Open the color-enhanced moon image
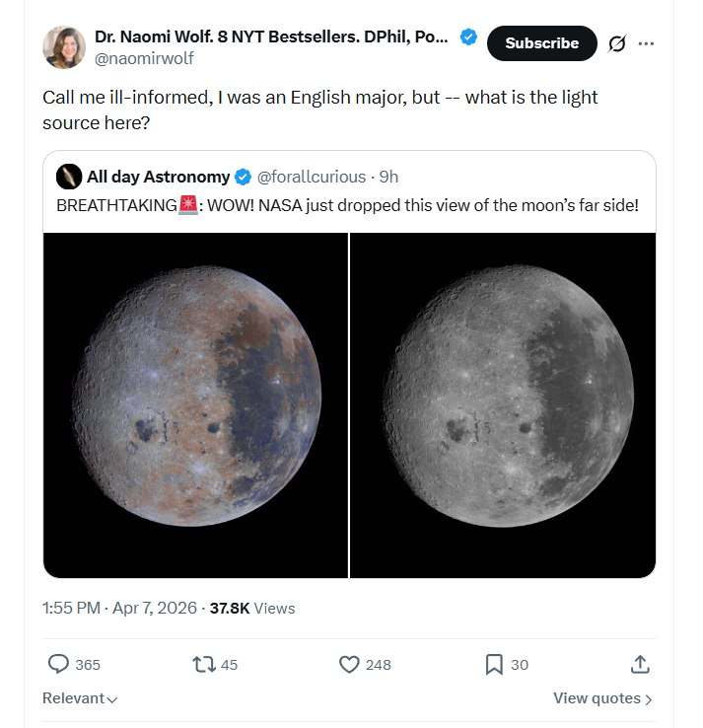The width and height of the screenshot is (703, 728). tap(195, 404)
